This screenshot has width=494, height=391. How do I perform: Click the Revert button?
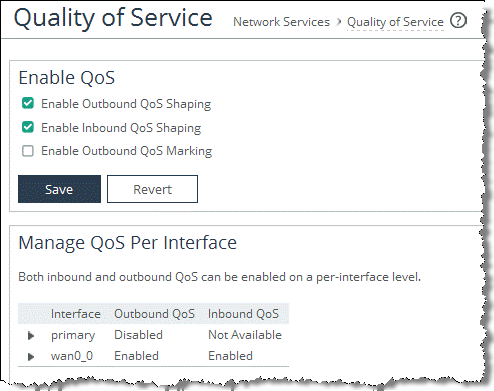click(x=152, y=189)
